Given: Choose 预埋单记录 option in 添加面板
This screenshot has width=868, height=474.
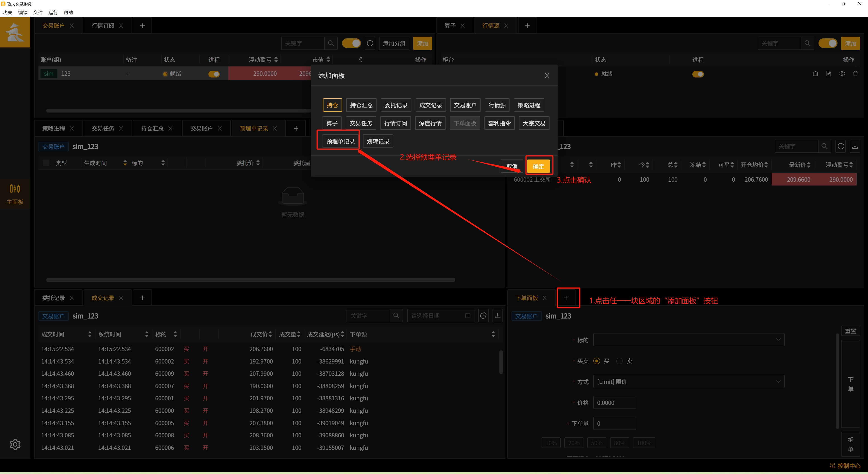Looking at the screenshot, I should 340,141.
